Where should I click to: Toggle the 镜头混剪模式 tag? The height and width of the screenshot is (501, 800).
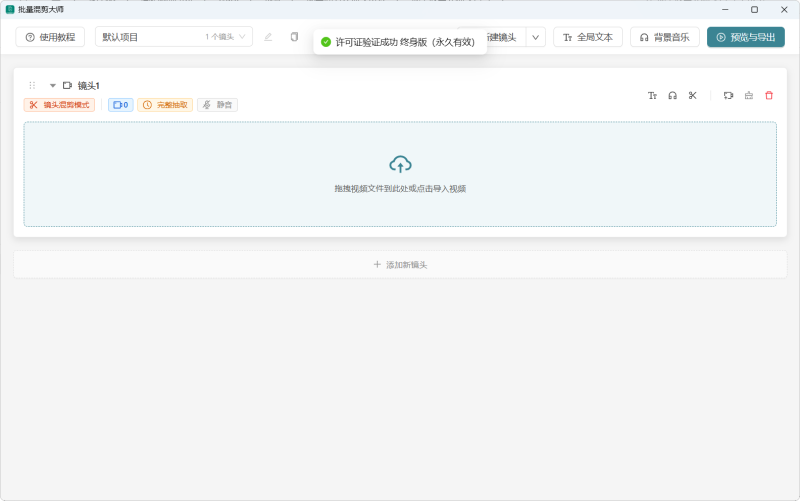click(59, 105)
